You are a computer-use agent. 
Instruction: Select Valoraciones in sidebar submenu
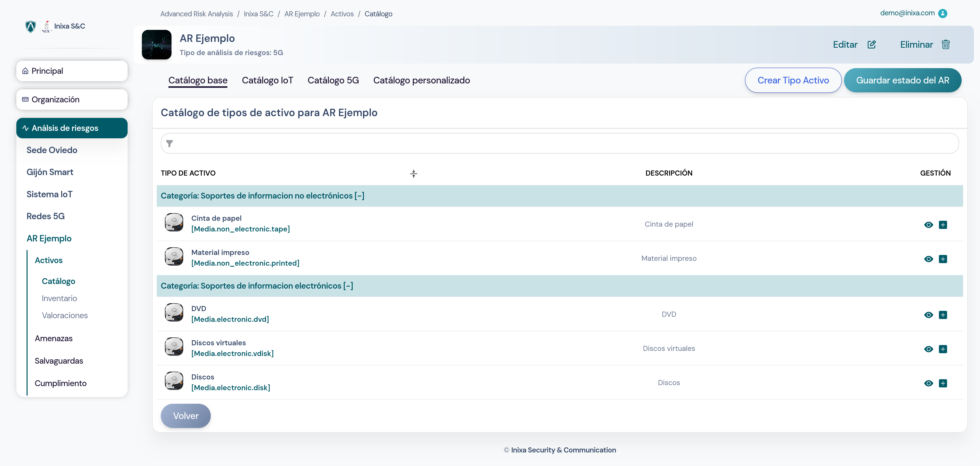coord(65,315)
